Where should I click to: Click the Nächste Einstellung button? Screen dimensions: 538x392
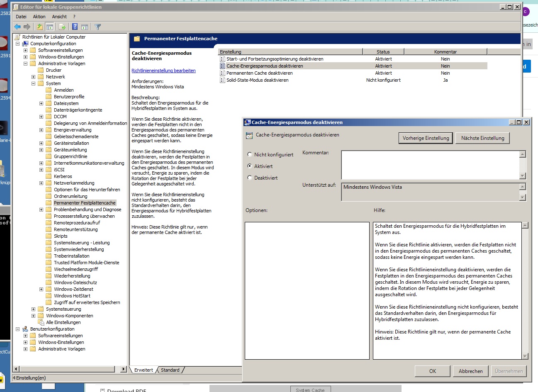tap(482, 138)
